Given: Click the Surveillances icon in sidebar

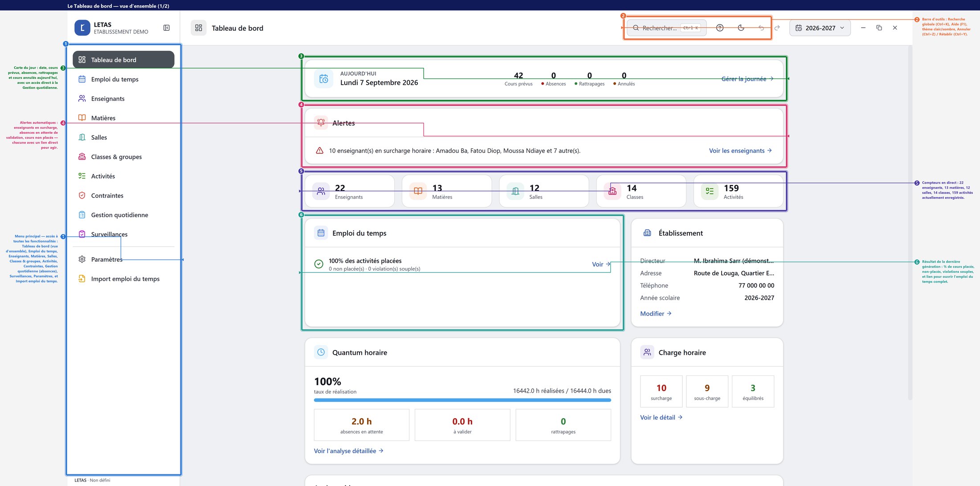Looking at the screenshot, I should point(82,234).
